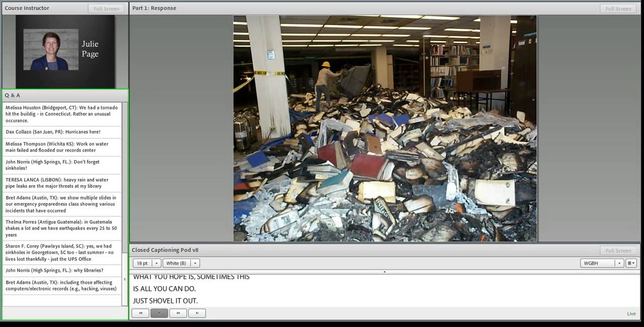
Task: Select John Norris's Don't forget sinkholes message
Action: click(62, 165)
